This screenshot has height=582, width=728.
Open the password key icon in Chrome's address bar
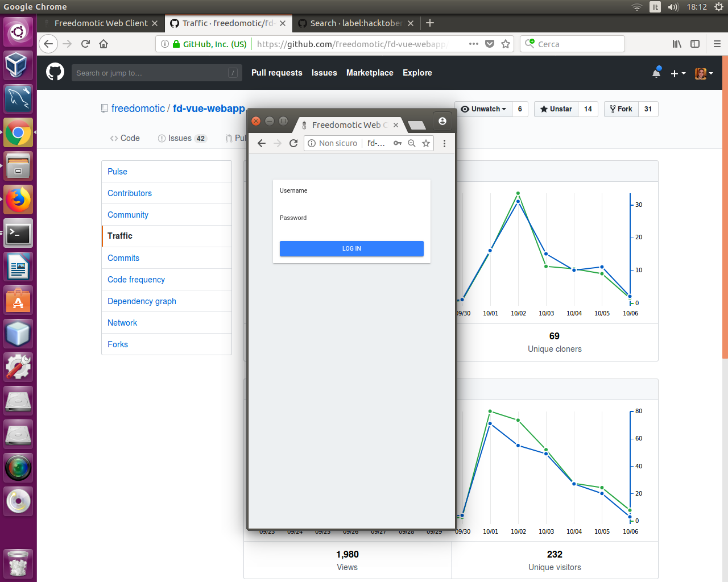[398, 143]
